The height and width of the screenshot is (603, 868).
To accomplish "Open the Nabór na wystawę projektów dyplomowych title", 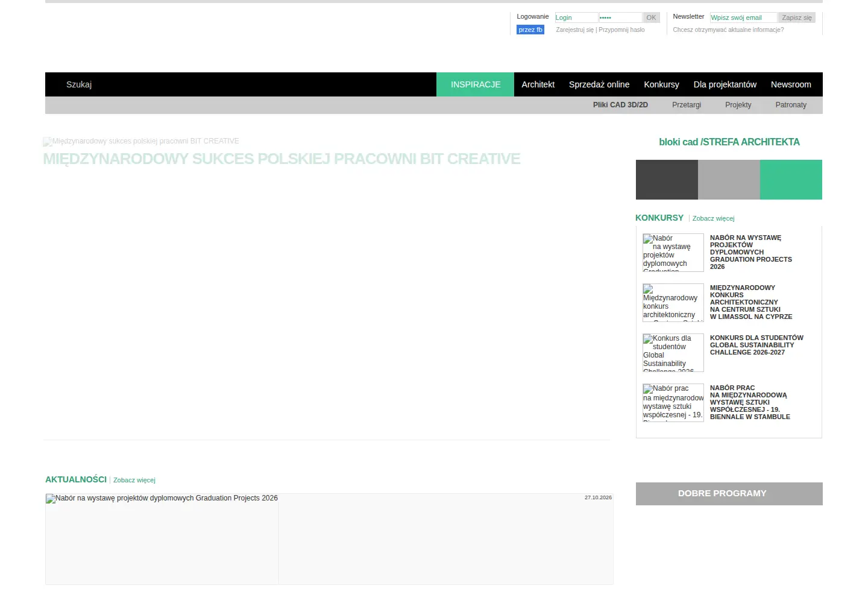I will click(751, 252).
